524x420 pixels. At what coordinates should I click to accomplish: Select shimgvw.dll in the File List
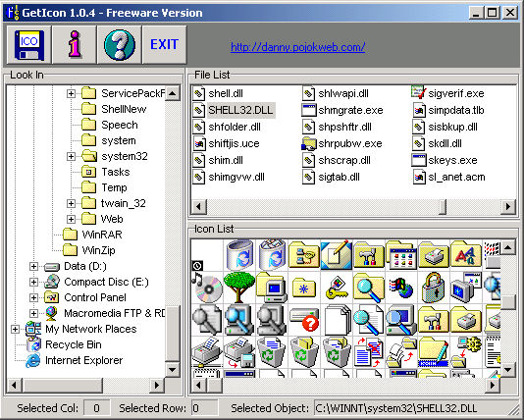coord(229,177)
